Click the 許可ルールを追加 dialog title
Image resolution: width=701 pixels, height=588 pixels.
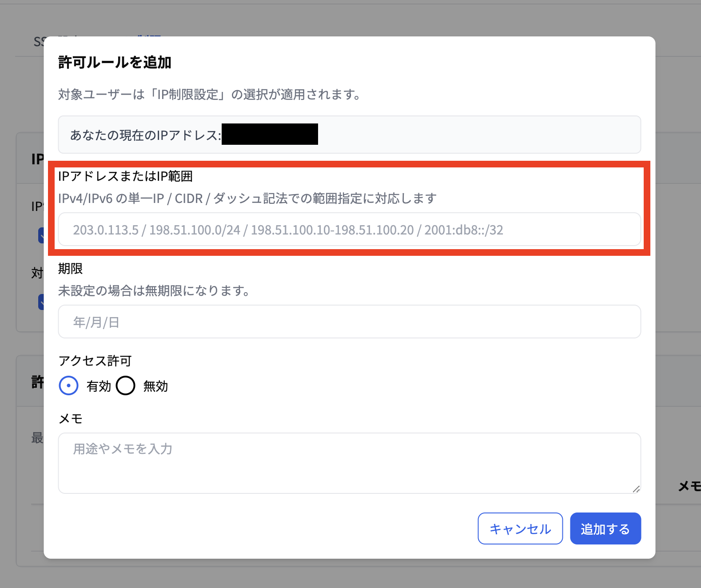(x=115, y=62)
